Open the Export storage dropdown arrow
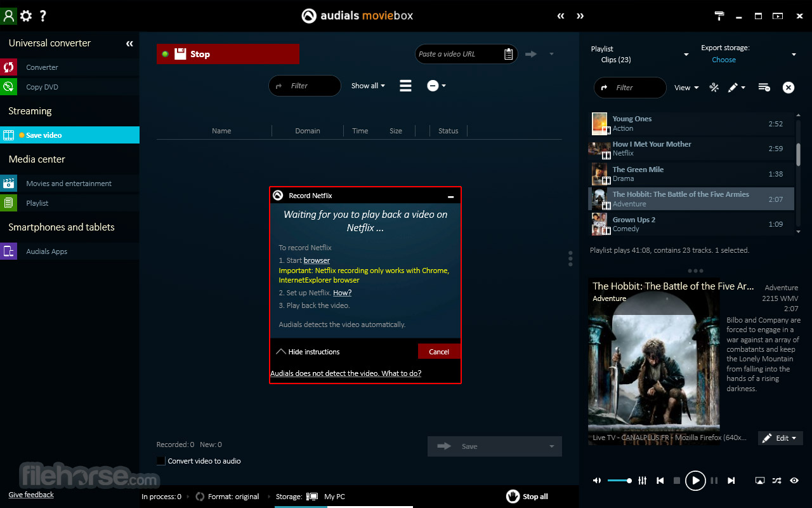 click(794, 55)
